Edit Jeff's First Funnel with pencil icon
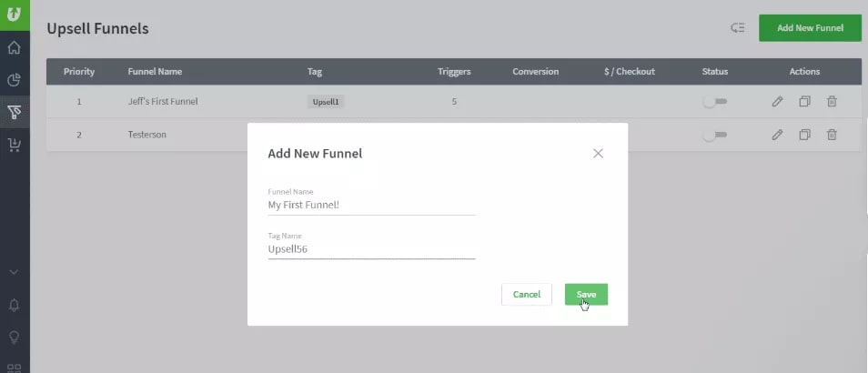The image size is (868, 373). click(777, 102)
